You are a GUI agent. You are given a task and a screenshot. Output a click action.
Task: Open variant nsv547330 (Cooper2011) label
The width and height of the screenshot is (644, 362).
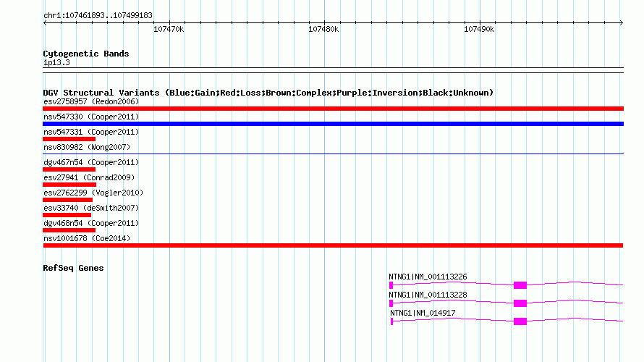[91, 117]
